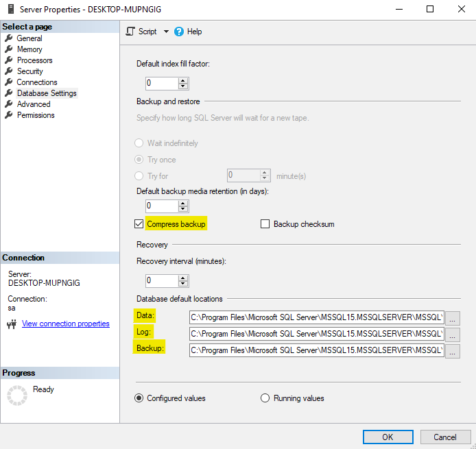This screenshot has width=476, height=449.
Task: Click the wrench icon beside Processors
Action: 9,60
